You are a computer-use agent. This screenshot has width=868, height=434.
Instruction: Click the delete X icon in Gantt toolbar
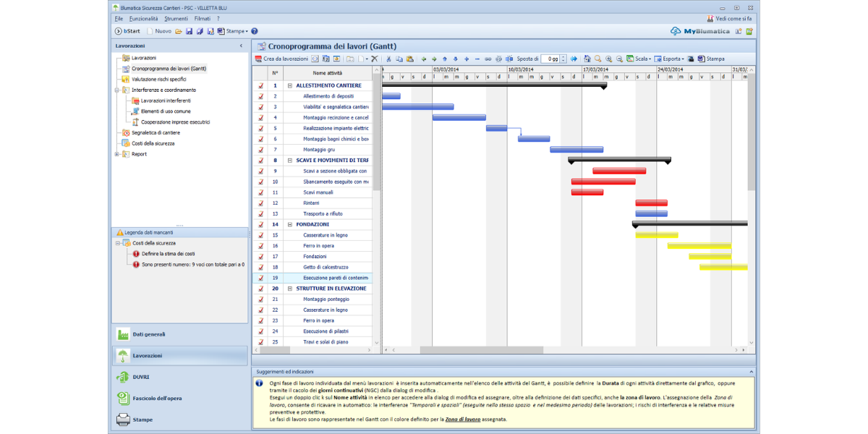tap(375, 59)
